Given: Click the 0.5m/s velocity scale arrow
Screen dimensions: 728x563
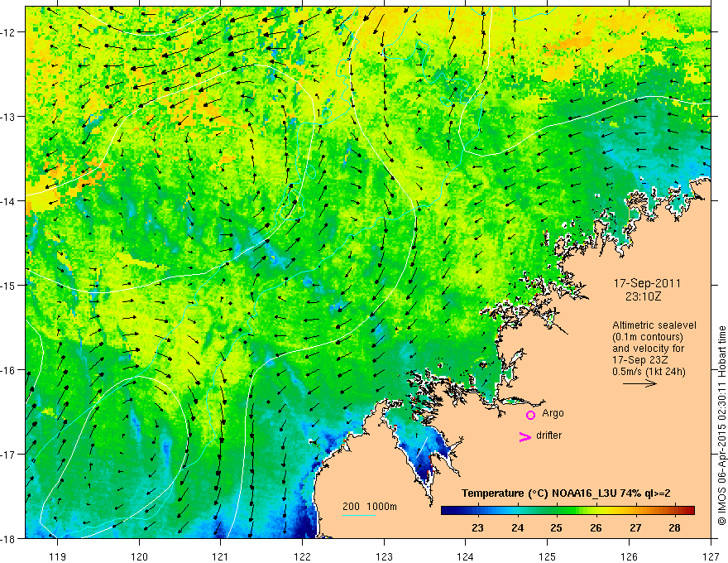Looking at the screenshot, I should click(639, 383).
